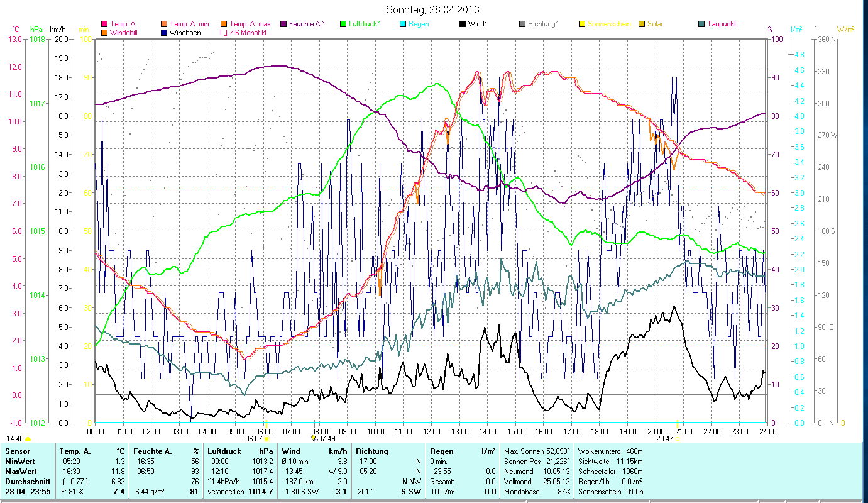Screen dimensions: 868x503
Task: Click the Mondphase -87% entry
Action: pos(537,492)
